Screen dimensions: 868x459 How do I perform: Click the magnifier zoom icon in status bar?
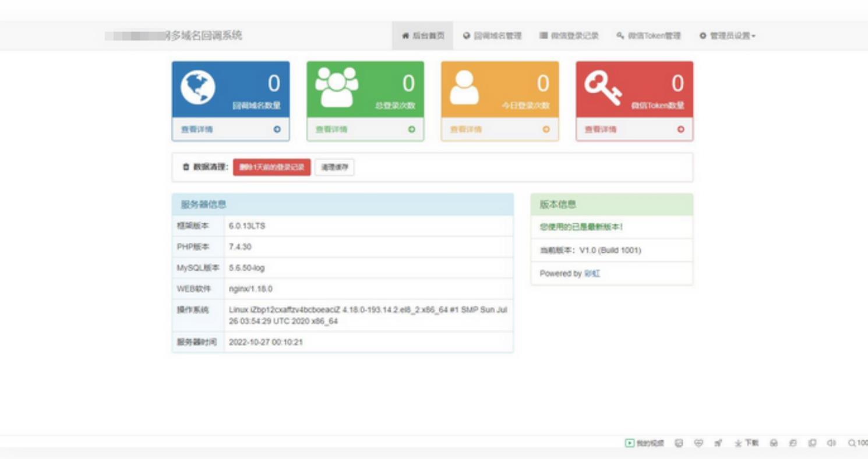pos(852,443)
